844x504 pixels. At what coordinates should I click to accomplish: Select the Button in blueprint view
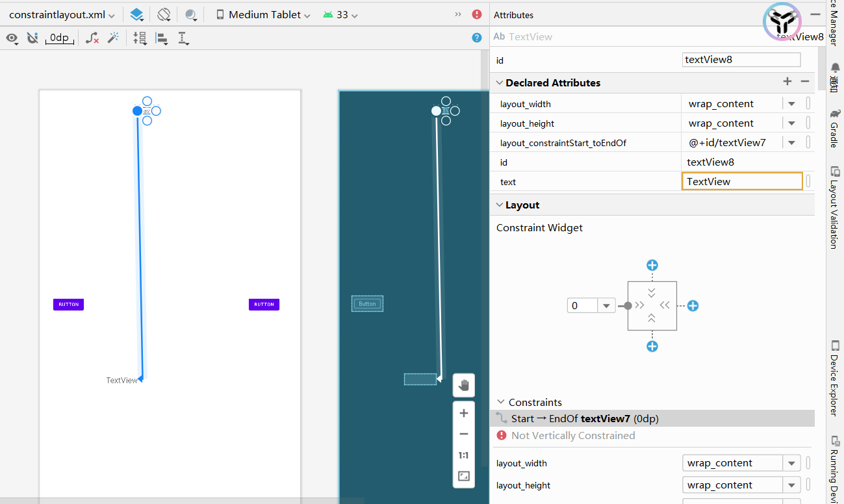pos(368,303)
